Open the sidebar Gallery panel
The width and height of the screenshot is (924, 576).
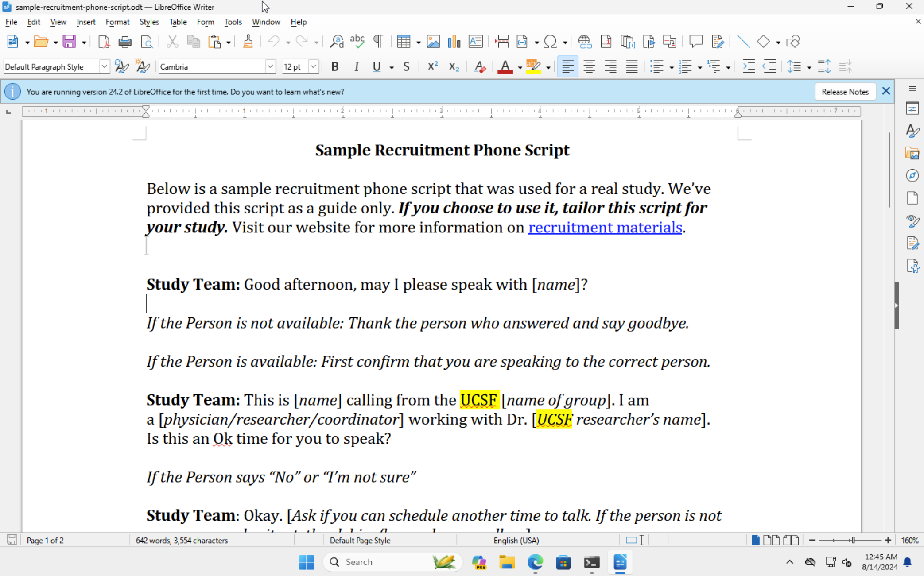point(912,153)
